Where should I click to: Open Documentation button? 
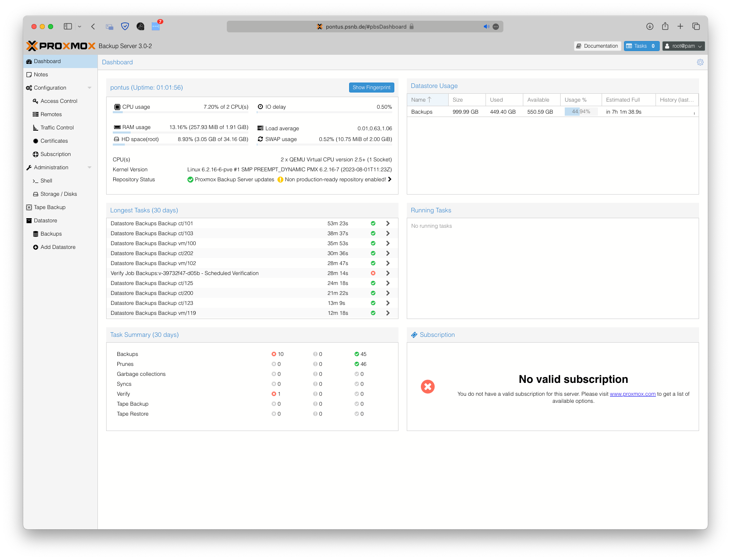click(x=597, y=46)
